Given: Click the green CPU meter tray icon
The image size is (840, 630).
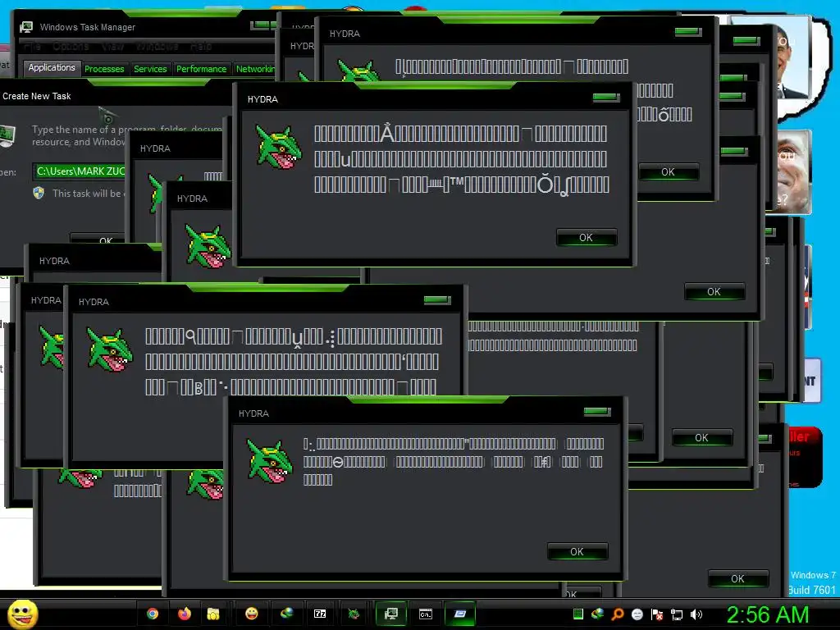Looking at the screenshot, I should click(578, 614).
